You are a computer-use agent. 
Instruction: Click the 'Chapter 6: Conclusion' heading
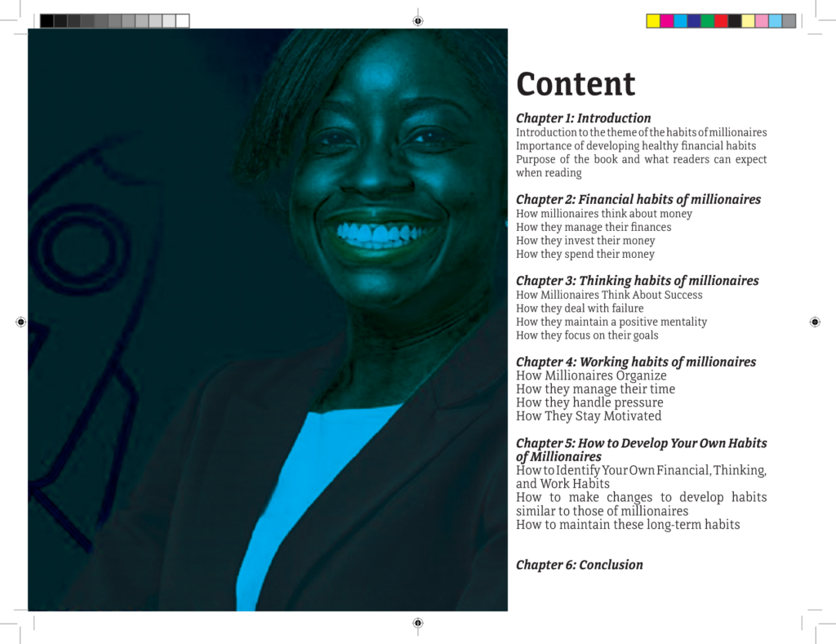(x=580, y=565)
